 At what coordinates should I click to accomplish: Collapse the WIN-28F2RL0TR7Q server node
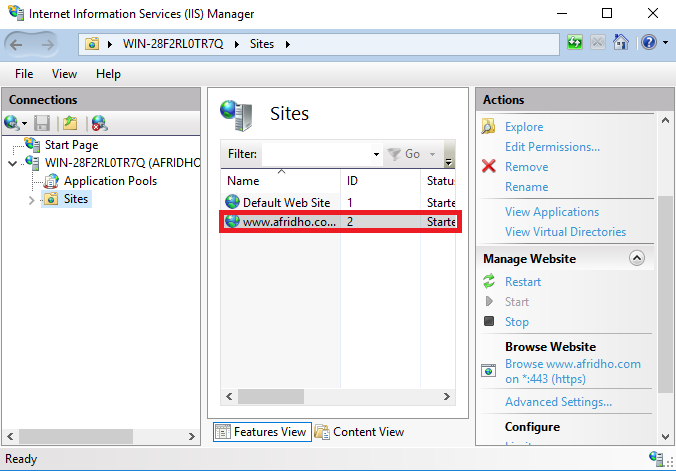point(13,163)
